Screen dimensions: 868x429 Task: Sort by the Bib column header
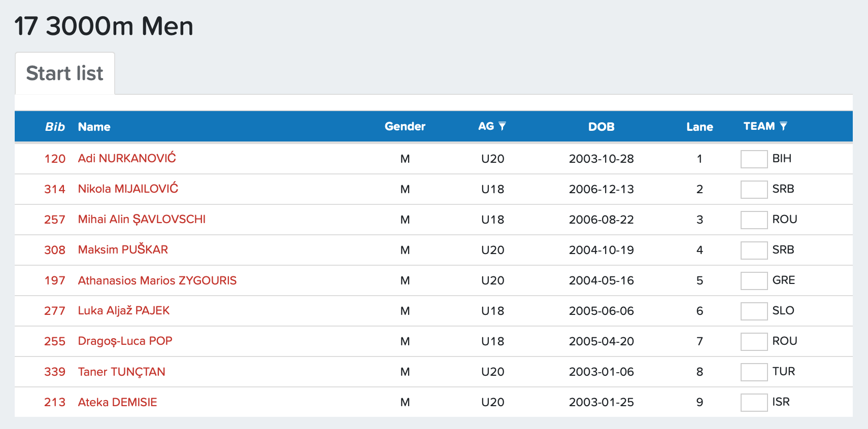click(55, 127)
